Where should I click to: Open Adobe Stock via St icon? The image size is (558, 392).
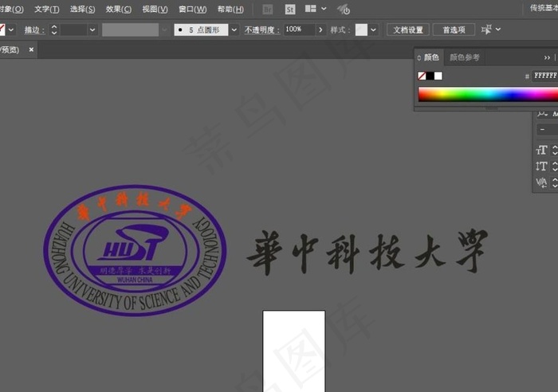click(x=290, y=10)
